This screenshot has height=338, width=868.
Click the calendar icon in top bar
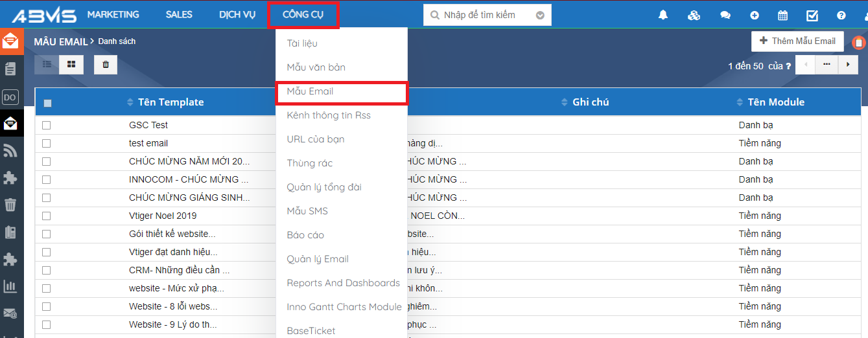[783, 16]
